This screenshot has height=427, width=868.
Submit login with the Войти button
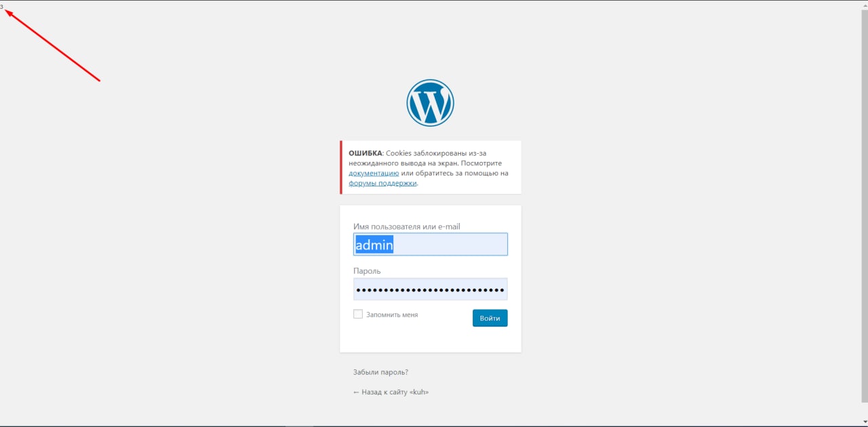(x=490, y=318)
